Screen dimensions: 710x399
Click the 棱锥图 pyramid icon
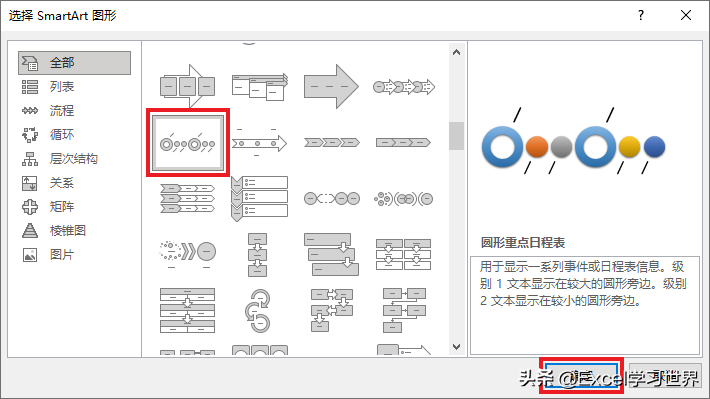[30, 231]
